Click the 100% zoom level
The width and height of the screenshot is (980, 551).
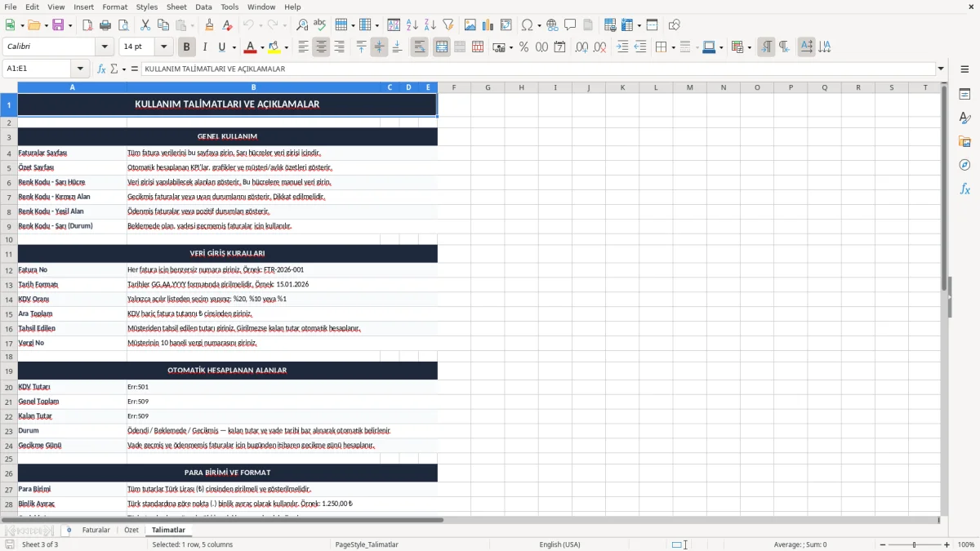click(966, 544)
